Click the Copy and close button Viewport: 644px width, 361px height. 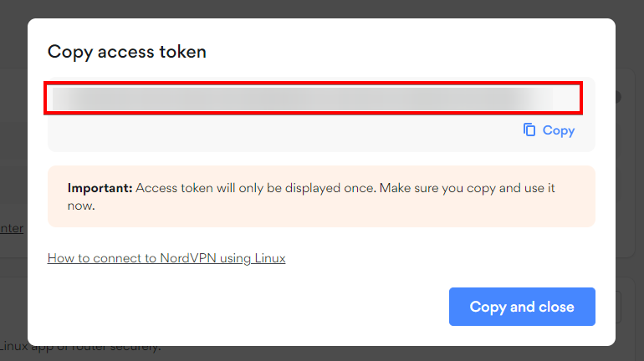pyautogui.click(x=522, y=307)
